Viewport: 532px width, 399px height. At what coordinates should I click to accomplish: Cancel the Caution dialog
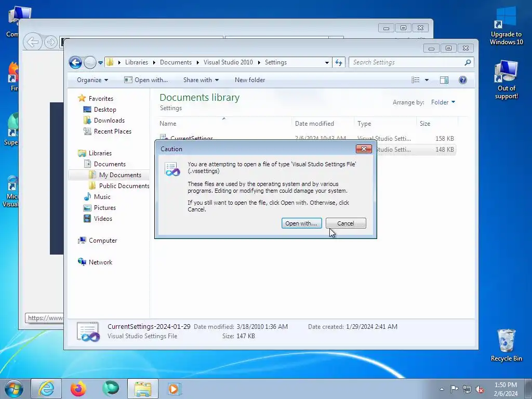click(x=345, y=223)
